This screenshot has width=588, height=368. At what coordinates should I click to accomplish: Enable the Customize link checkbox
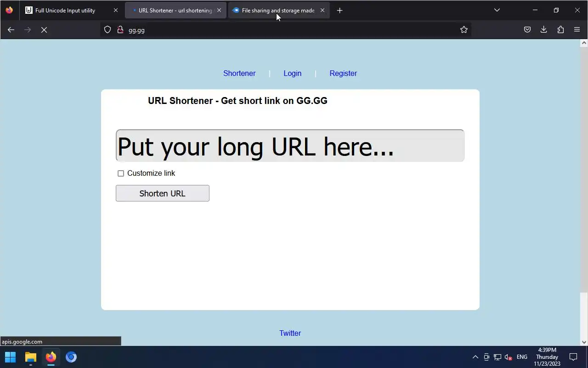(121, 173)
